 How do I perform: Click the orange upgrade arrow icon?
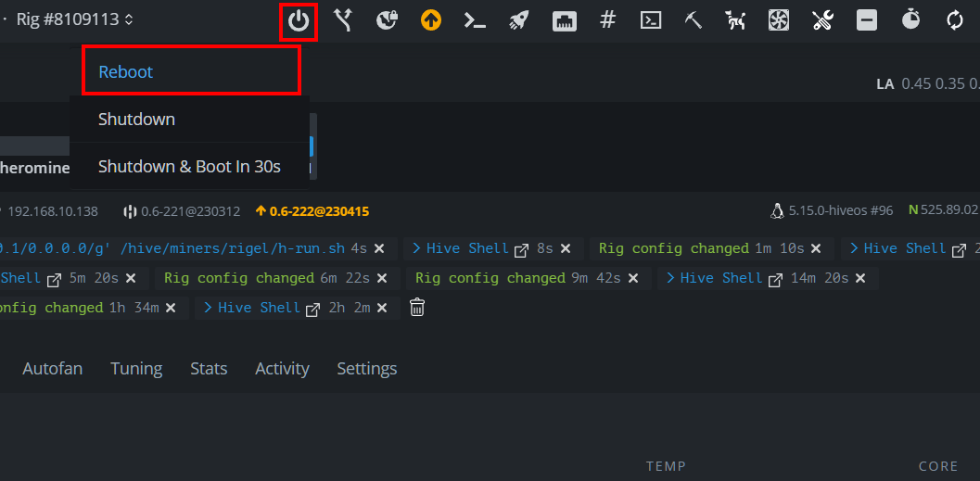(430, 20)
